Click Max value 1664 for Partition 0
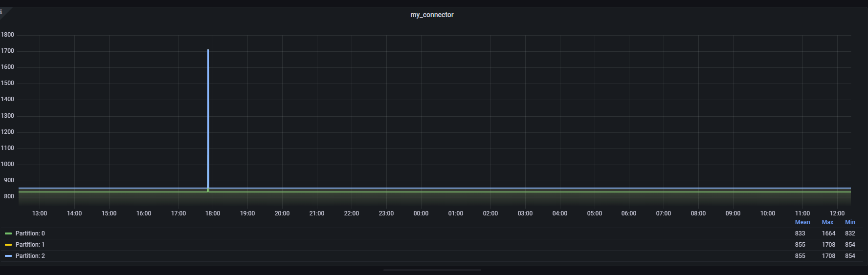The height and width of the screenshot is (275, 868). tap(828, 233)
